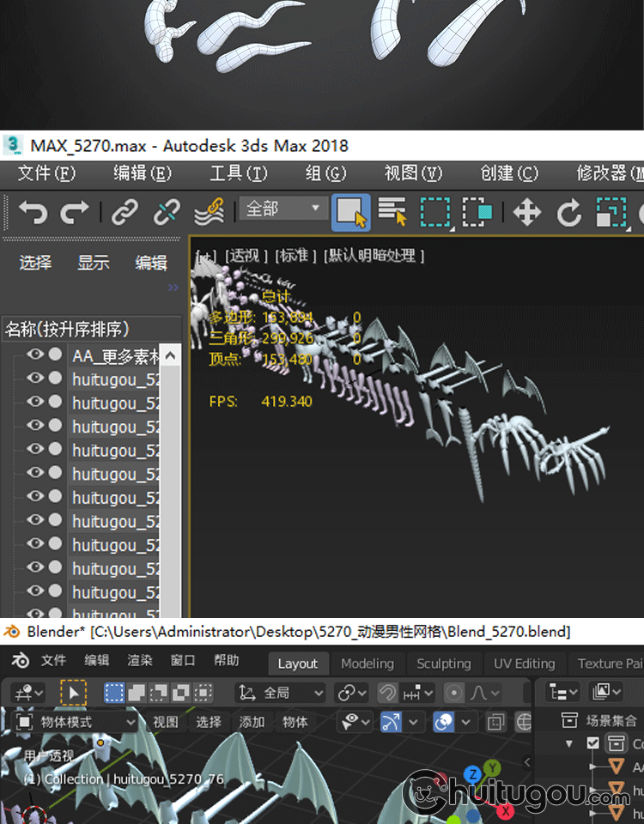Open the Select by Name list icon

point(392,211)
